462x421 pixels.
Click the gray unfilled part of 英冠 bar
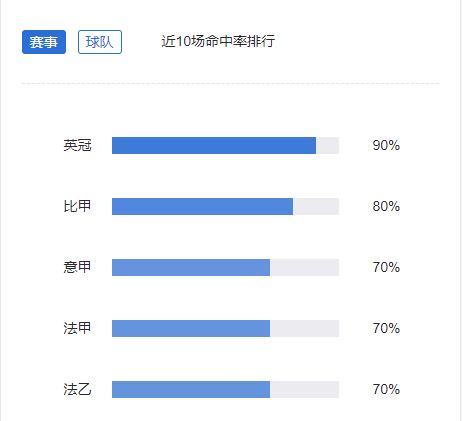[x=328, y=145]
